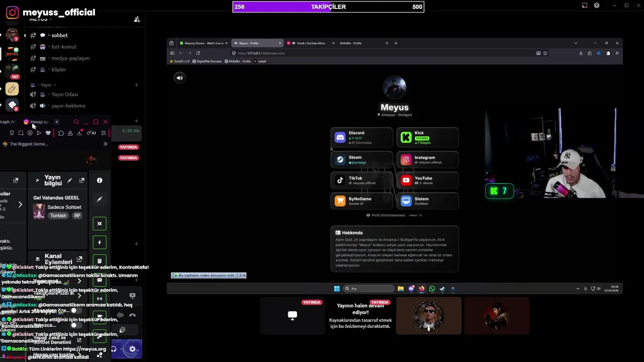This screenshot has width=644, height=362.
Task: Open WhatsApp from the taskbar
Action: tap(432, 289)
